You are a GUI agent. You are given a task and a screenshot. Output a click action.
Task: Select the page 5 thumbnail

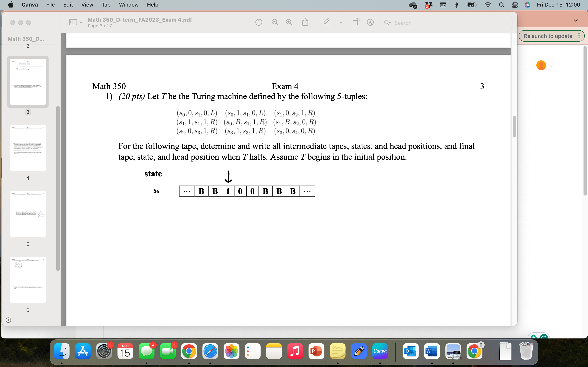[x=28, y=214]
